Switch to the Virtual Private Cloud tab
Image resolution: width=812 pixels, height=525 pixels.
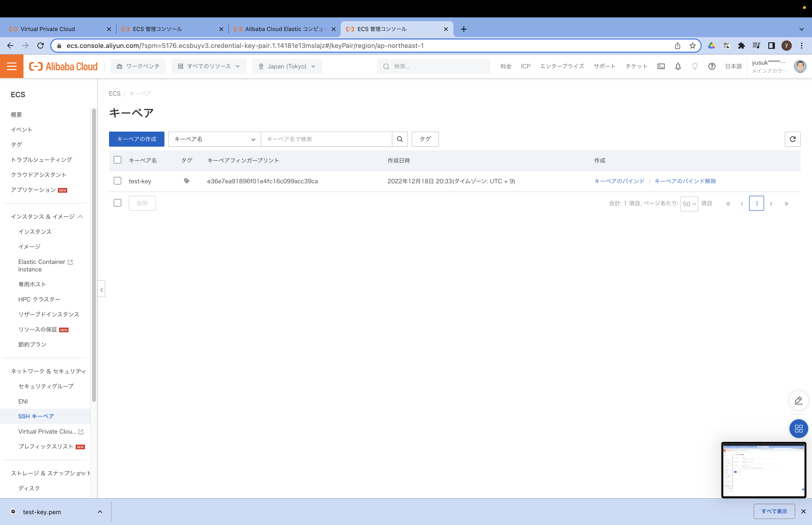48,29
